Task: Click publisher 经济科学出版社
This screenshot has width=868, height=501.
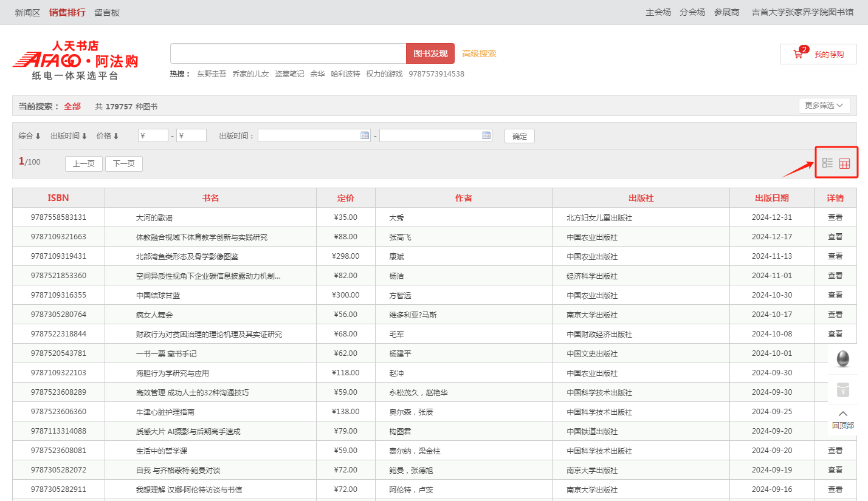Action: [x=592, y=276]
